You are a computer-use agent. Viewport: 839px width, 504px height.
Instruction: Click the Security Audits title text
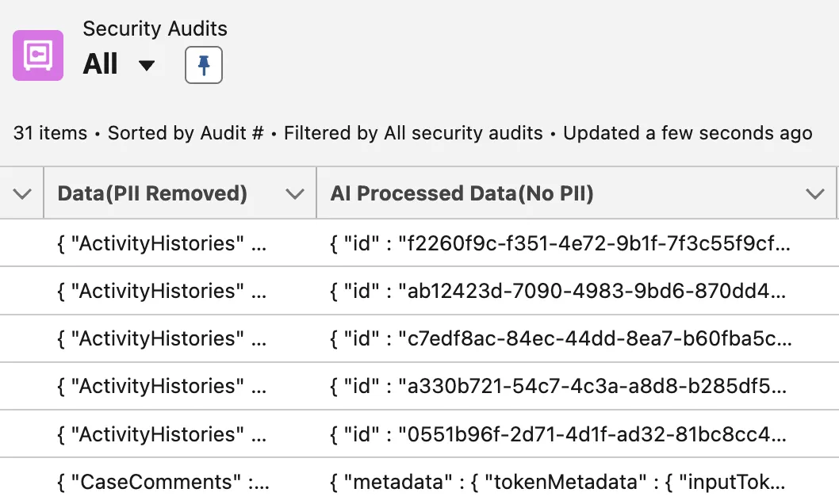(x=155, y=29)
